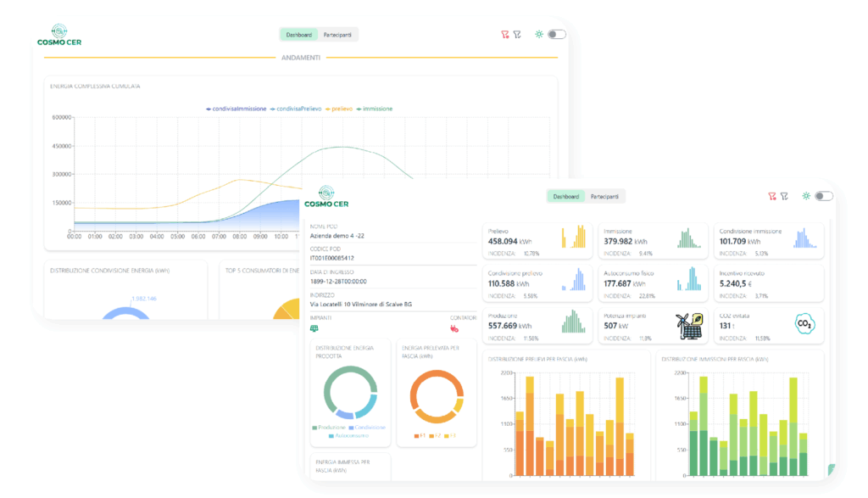Toggle Produzione in the donut chart legend
Screen dimensions: 868x498
coord(331,428)
